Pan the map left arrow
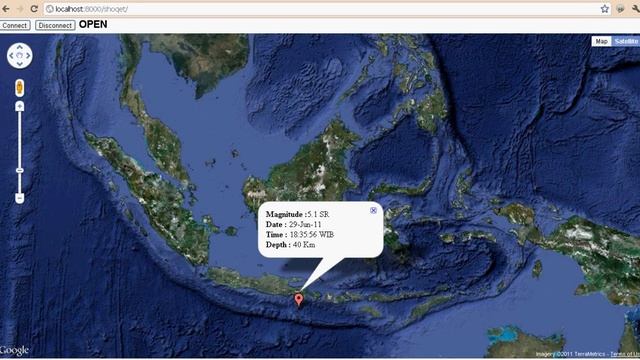This screenshot has height=360, width=640. (x=11, y=56)
